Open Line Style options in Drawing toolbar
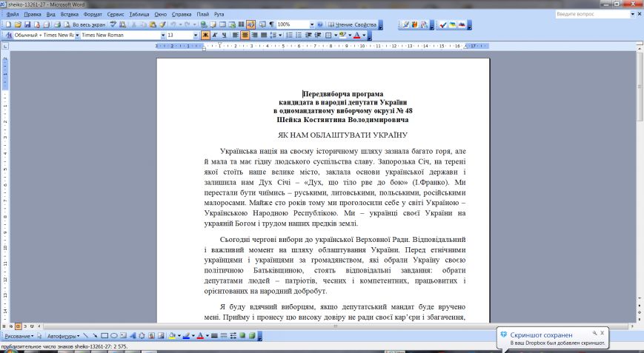 214,336
